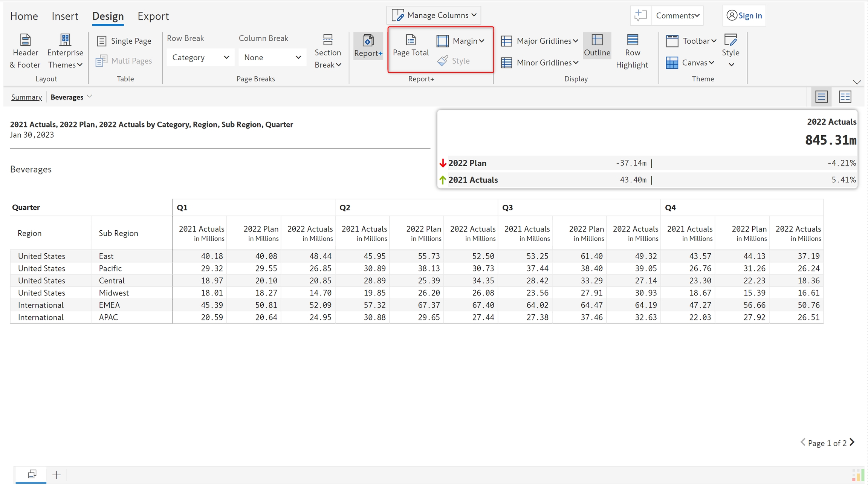Go to next page arrow

[853, 442]
